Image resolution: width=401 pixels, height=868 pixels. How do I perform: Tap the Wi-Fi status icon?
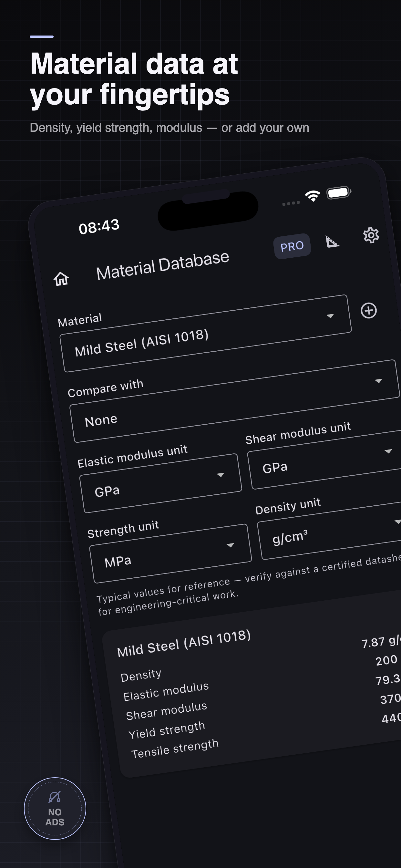(x=313, y=196)
